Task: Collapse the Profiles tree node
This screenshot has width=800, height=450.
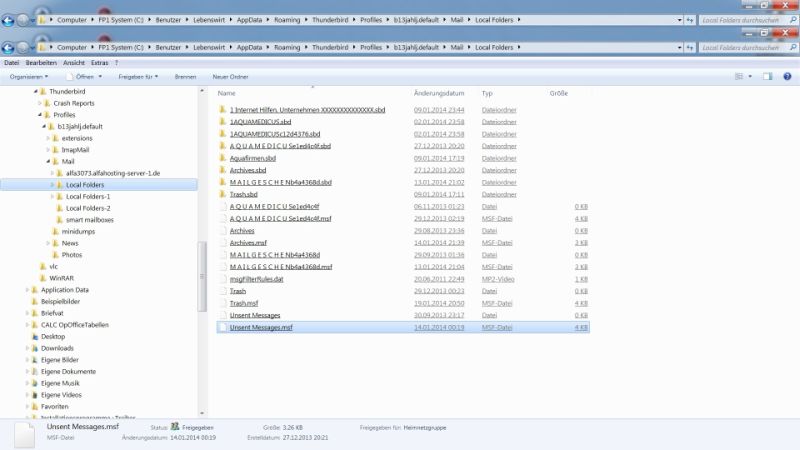Action: (40, 115)
